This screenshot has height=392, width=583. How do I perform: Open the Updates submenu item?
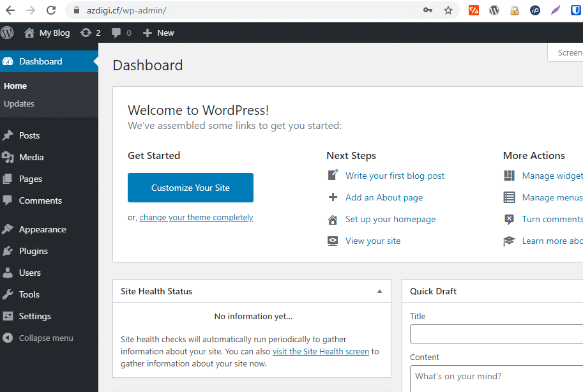click(x=19, y=103)
